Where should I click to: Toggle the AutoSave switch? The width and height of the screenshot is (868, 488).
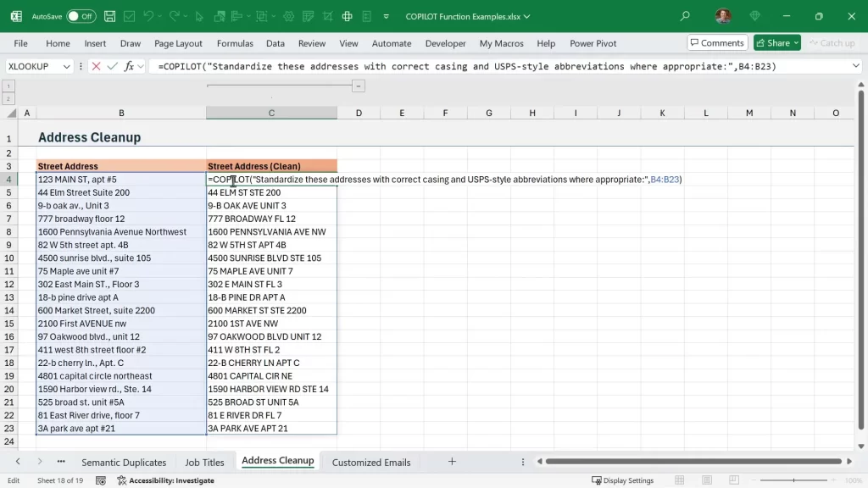[x=81, y=16]
